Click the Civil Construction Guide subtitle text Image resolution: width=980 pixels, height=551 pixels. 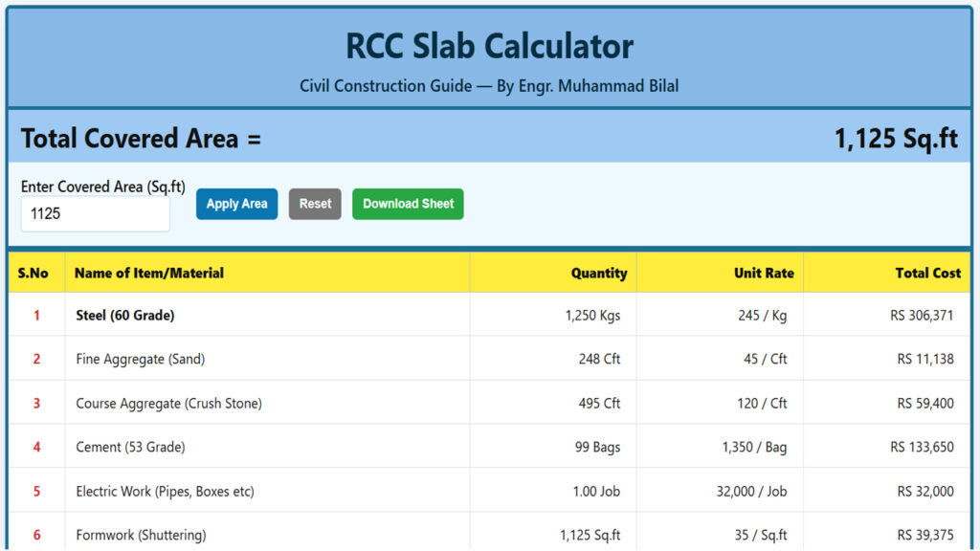pos(490,85)
